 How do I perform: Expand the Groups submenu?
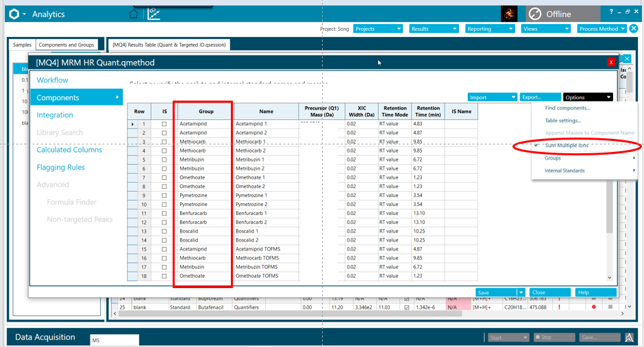point(584,158)
